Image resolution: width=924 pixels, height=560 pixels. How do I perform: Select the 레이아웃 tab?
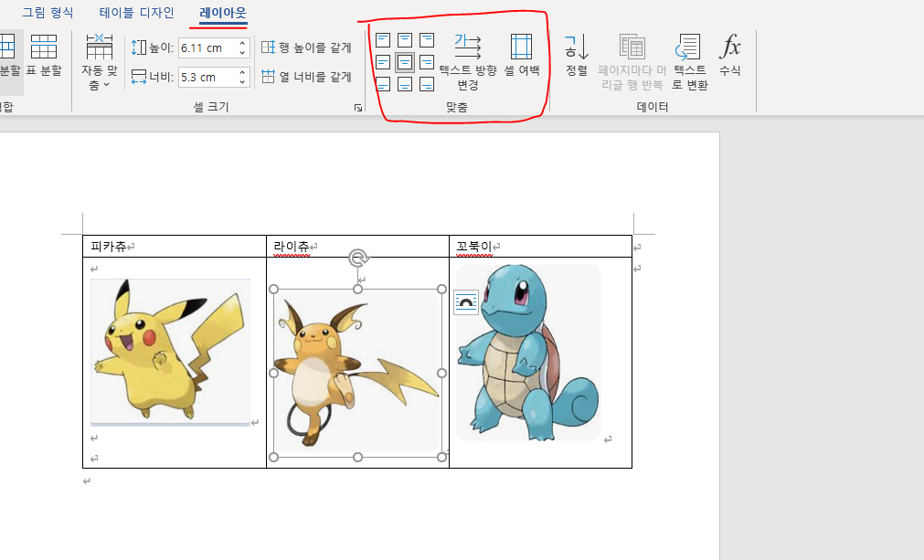coord(223,13)
